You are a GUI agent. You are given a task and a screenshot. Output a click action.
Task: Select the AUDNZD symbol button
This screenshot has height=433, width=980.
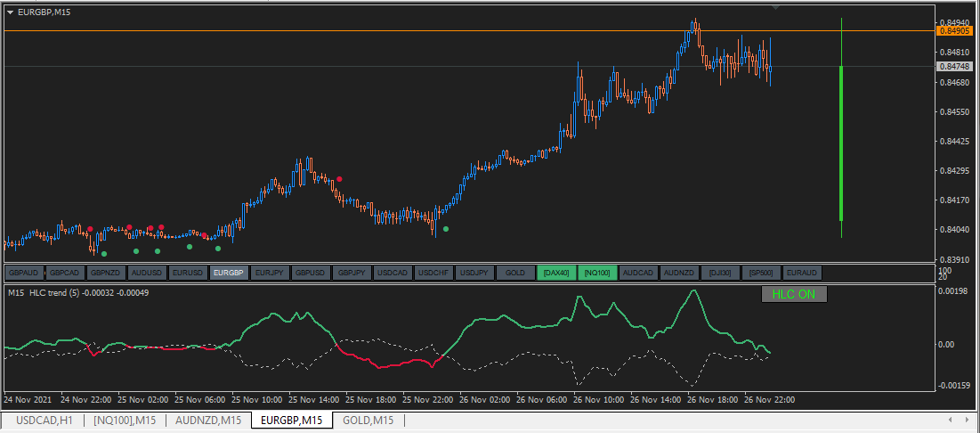[679, 273]
